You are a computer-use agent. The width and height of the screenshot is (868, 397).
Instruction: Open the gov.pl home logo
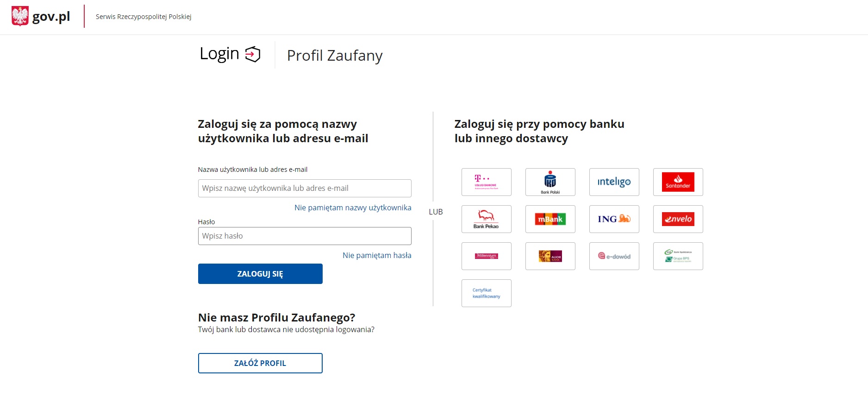41,17
